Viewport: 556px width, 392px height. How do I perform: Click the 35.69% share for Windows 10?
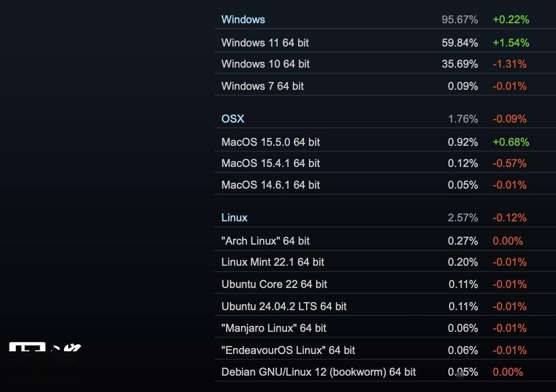tap(460, 64)
